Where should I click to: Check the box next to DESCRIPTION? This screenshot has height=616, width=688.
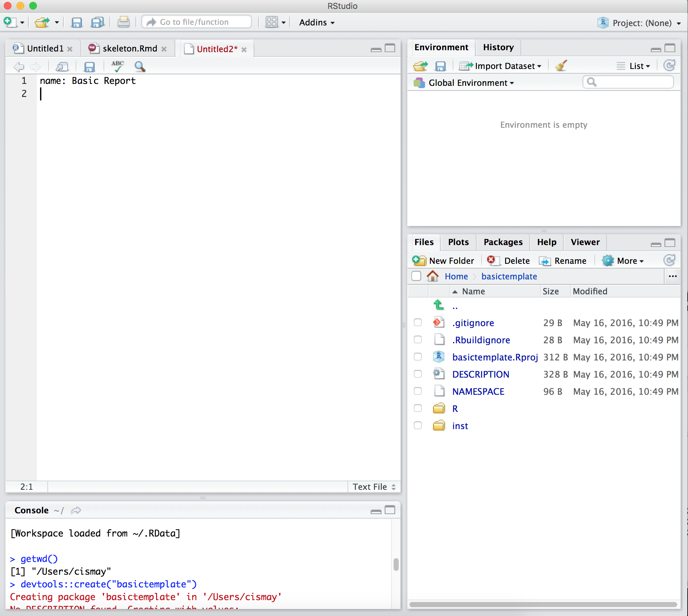click(417, 374)
